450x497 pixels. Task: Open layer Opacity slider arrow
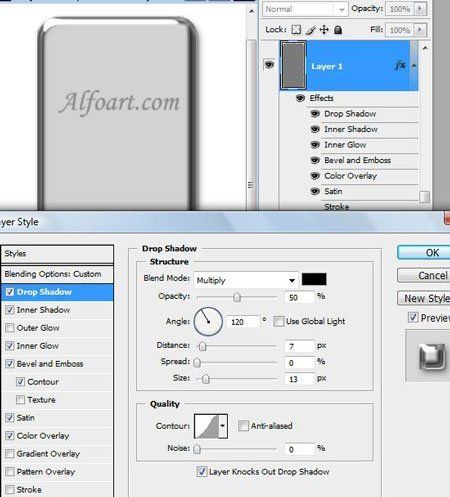pyautogui.click(x=420, y=9)
